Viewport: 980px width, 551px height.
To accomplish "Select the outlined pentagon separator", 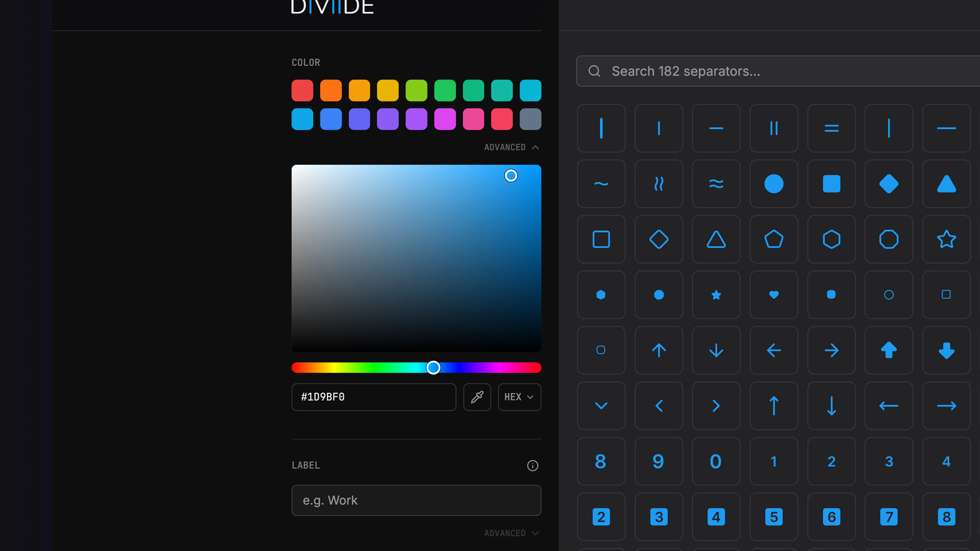I will click(774, 239).
